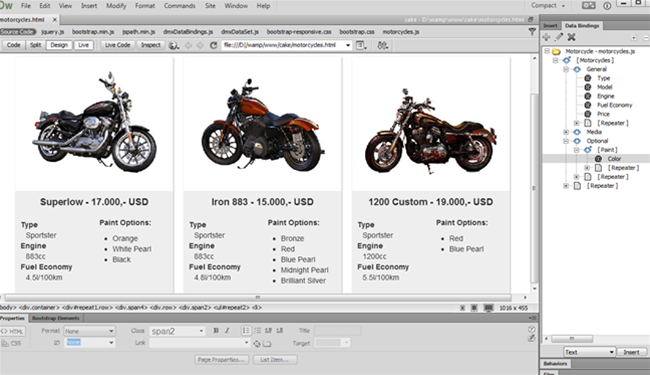Click the sync settings icon in title bar
This screenshot has width=650, height=375.
(588, 5)
